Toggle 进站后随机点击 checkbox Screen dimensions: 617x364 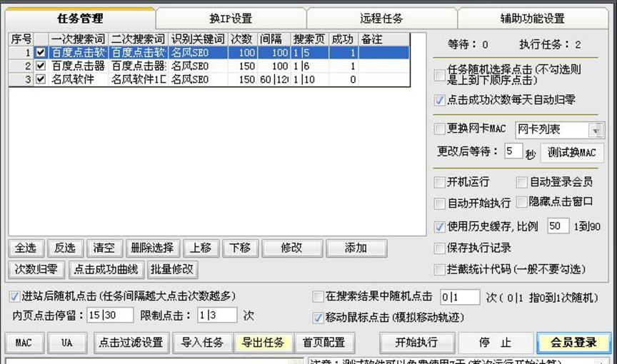tap(14, 296)
